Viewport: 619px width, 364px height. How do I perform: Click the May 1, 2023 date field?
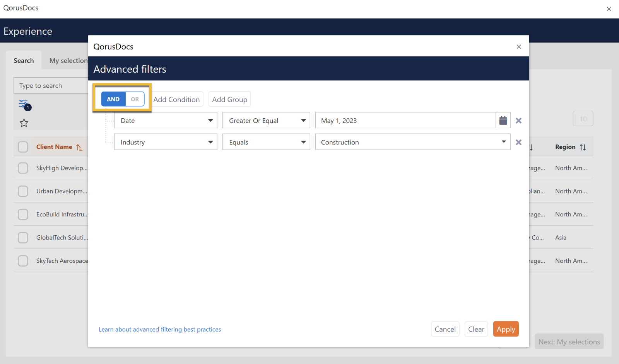click(405, 120)
